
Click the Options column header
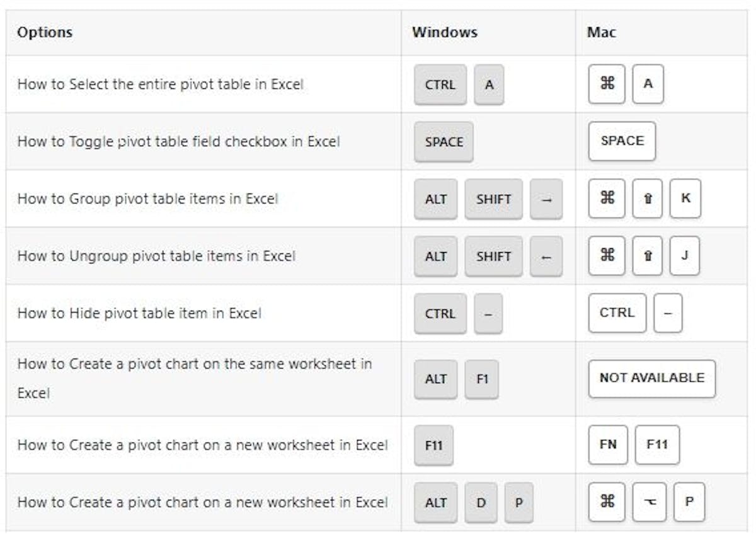pyautogui.click(x=45, y=32)
